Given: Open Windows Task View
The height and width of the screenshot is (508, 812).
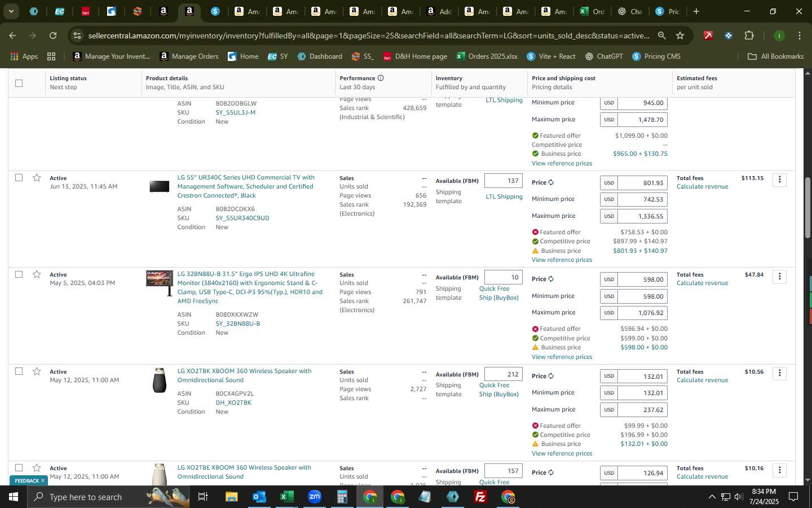Looking at the screenshot, I should (203, 497).
